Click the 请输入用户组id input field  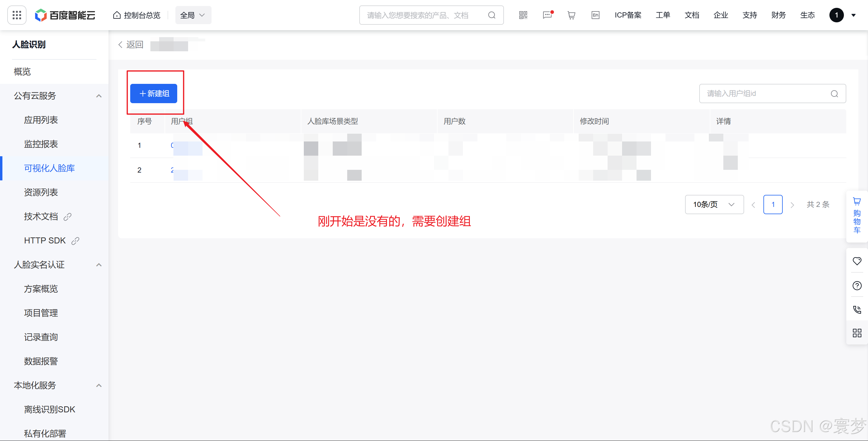click(x=765, y=94)
